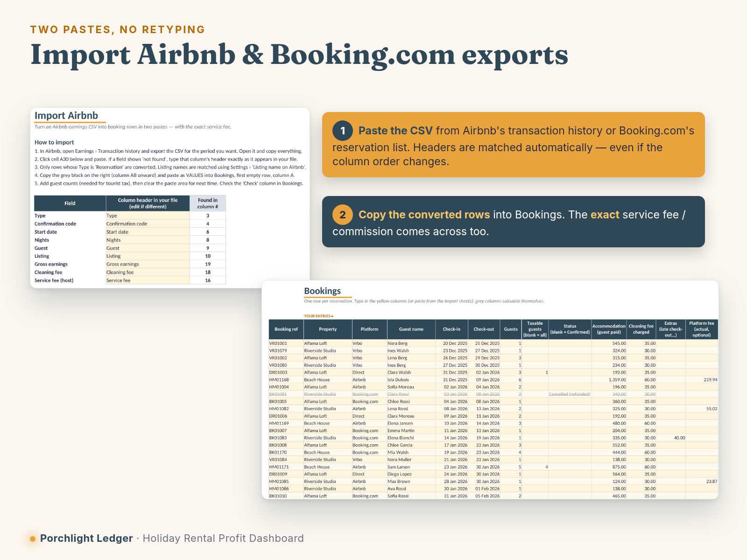Image resolution: width=747 pixels, height=560 pixels.
Task: Edit the yellow 'Confirmation code' header cell
Action: click(x=148, y=224)
